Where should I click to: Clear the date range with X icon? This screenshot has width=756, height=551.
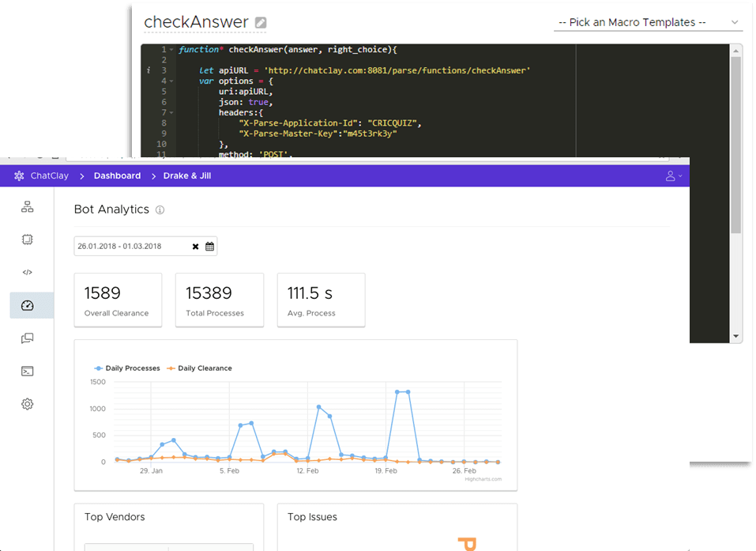point(195,247)
